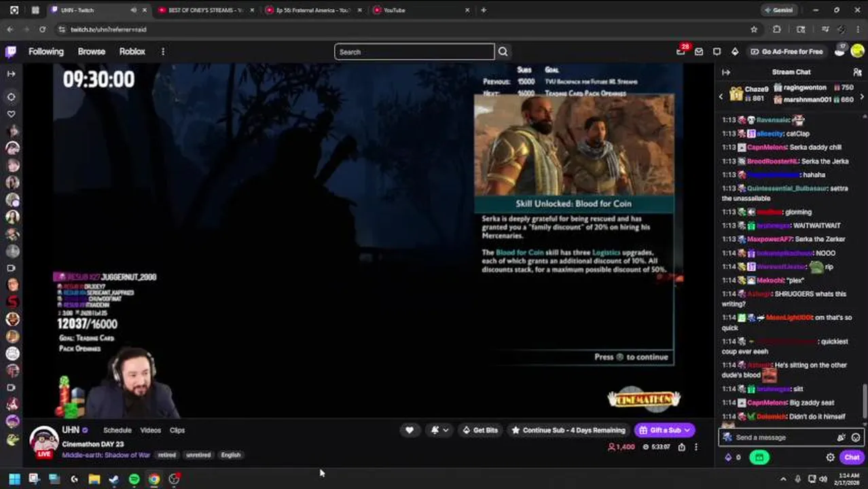
Task: Mute the UHN Twitch tab audio
Action: point(133,10)
